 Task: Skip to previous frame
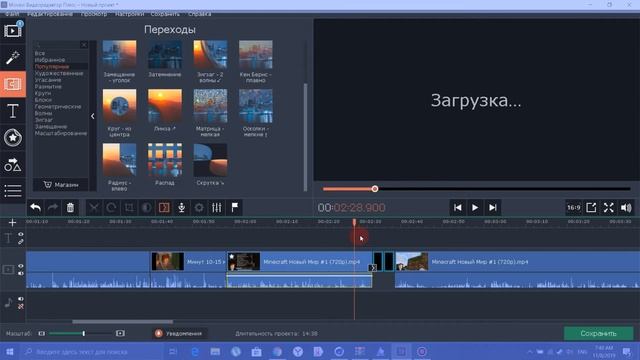pos(458,208)
